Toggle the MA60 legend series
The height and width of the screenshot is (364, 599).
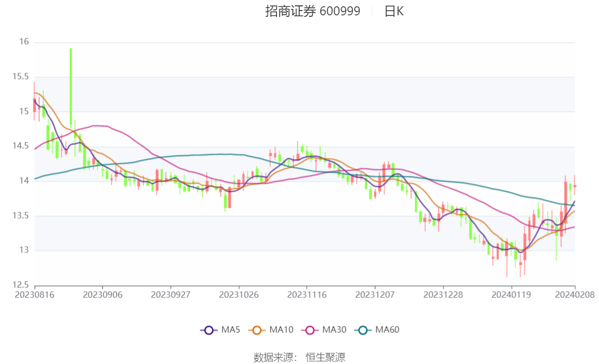[377, 330]
